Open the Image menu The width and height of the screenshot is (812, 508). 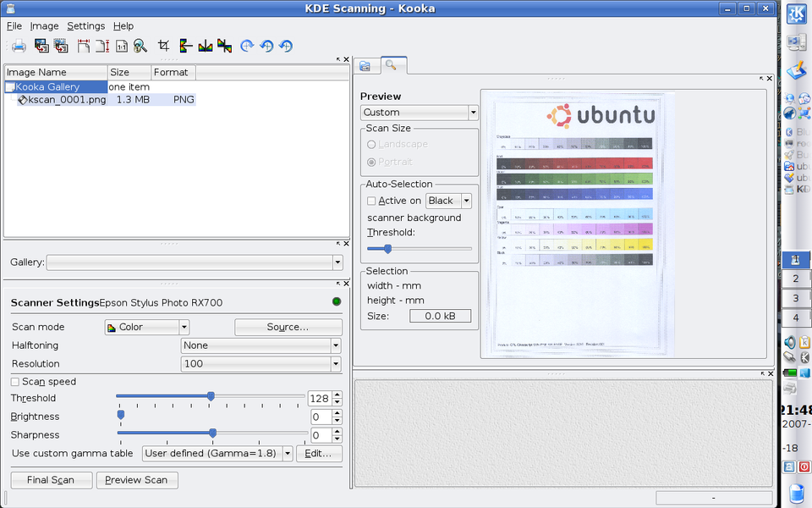(x=44, y=26)
